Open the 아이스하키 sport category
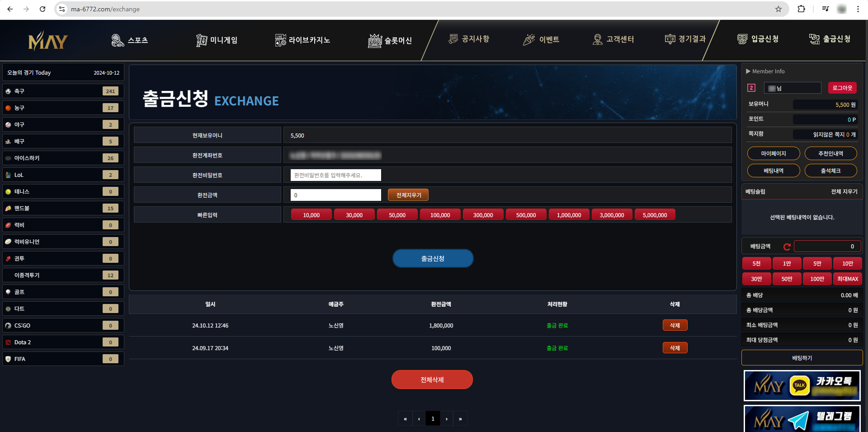868x432 pixels. [63, 158]
